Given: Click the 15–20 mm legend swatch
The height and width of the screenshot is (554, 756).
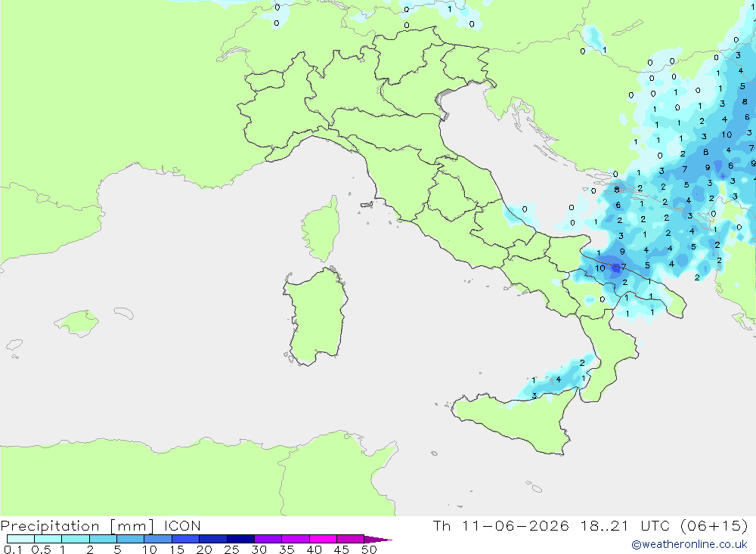Looking at the screenshot, I should tap(186, 539).
